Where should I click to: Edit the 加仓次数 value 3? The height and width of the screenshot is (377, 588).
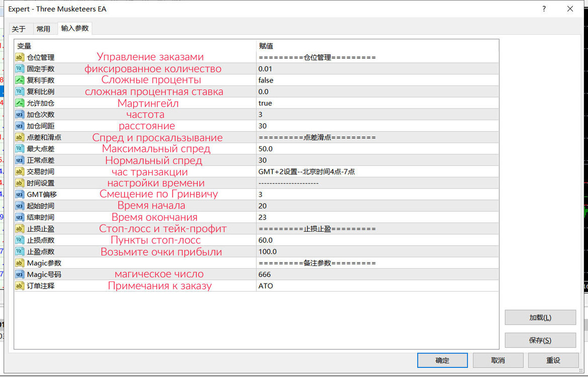click(377, 115)
